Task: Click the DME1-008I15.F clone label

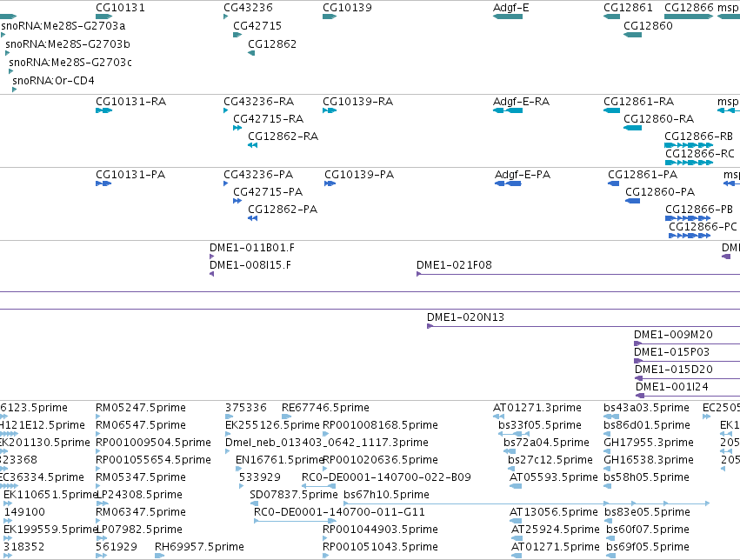Action: (x=250, y=265)
